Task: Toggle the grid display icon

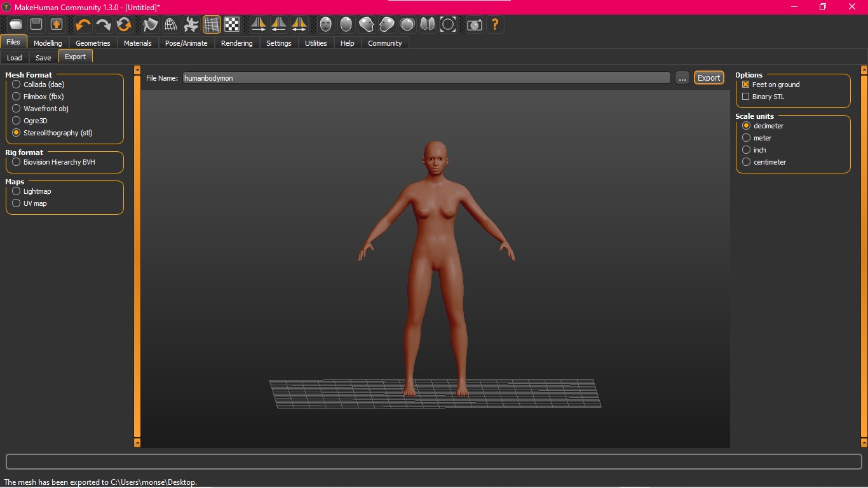Action: click(212, 25)
